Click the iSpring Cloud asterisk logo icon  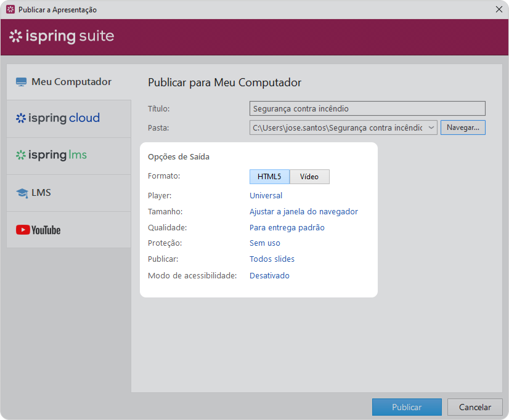tap(21, 118)
